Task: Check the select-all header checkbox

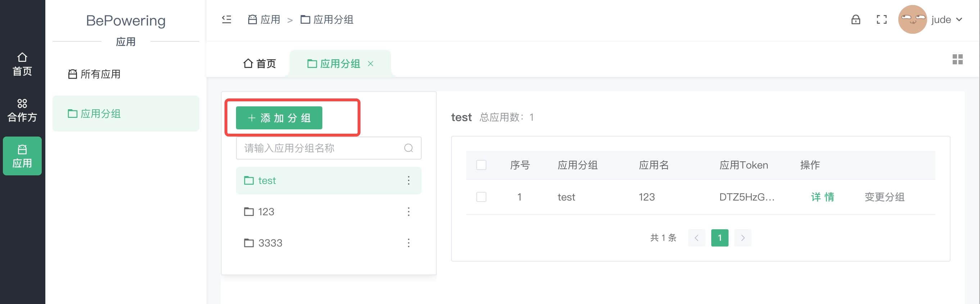Action: (x=481, y=165)
